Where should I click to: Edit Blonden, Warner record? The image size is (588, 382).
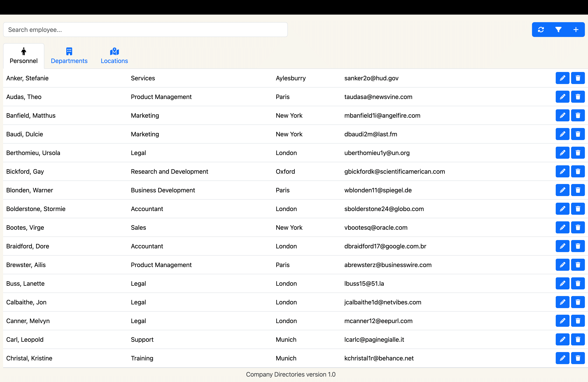coord(562,190)
